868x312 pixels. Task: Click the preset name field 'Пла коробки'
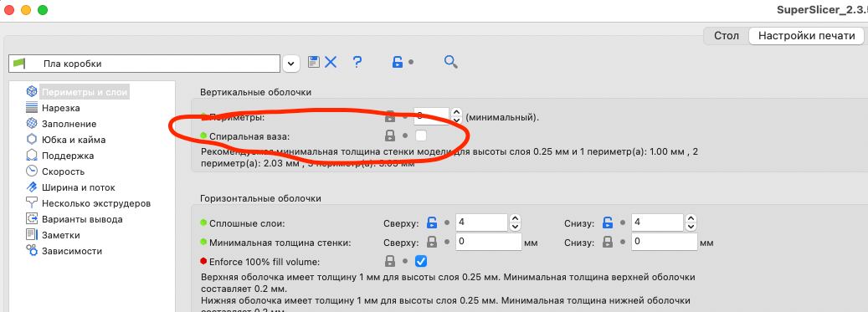click(145, 64)
